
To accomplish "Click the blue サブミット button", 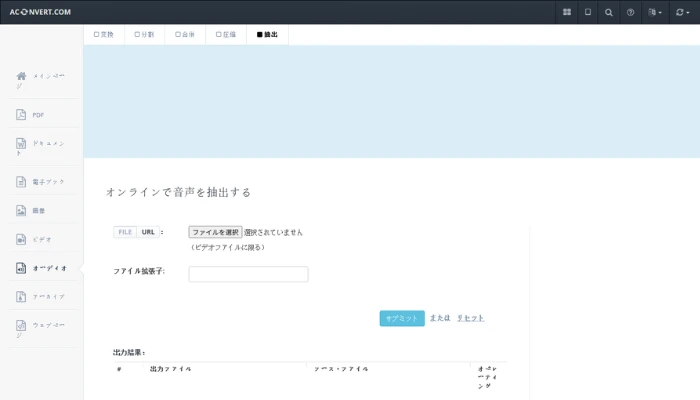I will tap(402, 318).
